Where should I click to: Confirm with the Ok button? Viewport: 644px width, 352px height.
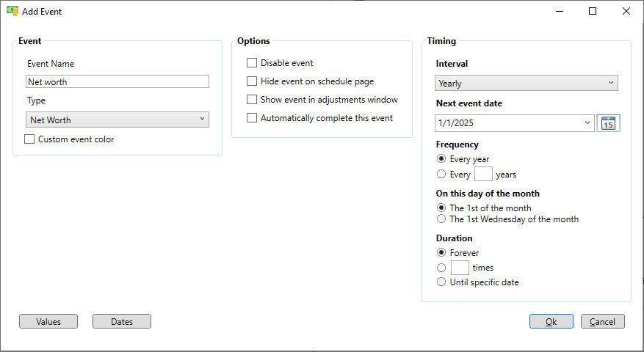pyautogui.click(x=551, y=321)
